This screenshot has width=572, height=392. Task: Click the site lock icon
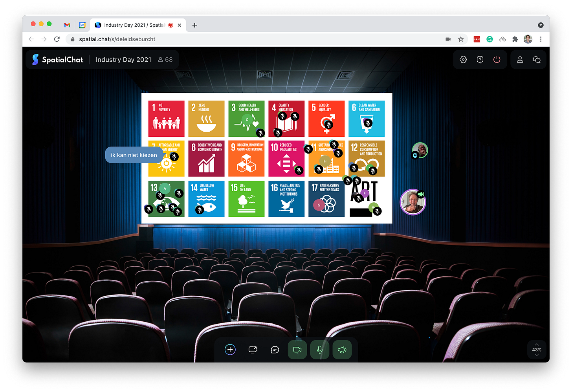[x=73, y=39]
